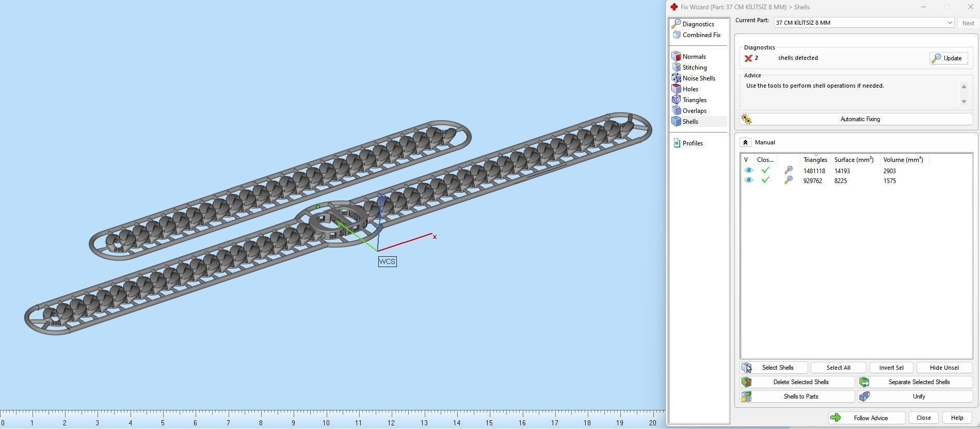This screenshot has width=980, height=429.
Task: Click volume value 2903
Action: click(x=890, y=171)
